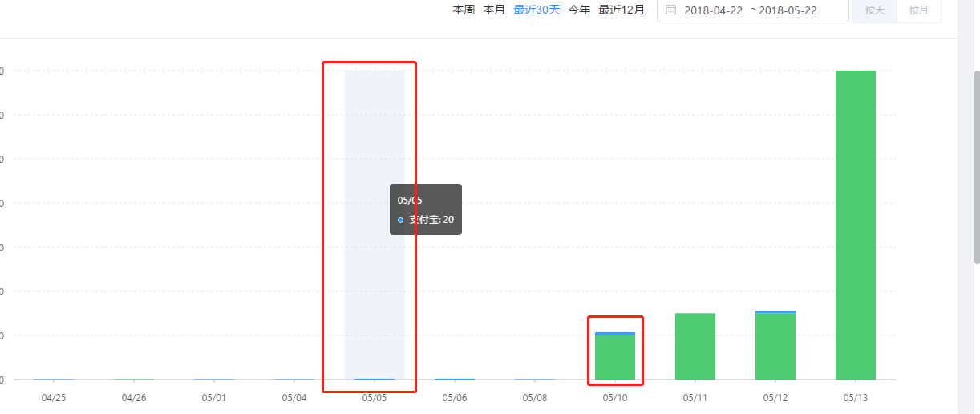Viewport: 980px width, 414px height.
Task: Click the 05/12 axis label
Action: 775,397
